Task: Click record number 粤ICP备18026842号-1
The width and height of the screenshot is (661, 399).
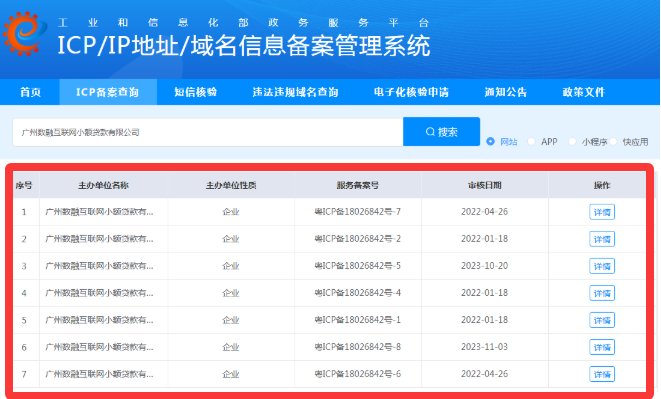Action: (357, 320)
